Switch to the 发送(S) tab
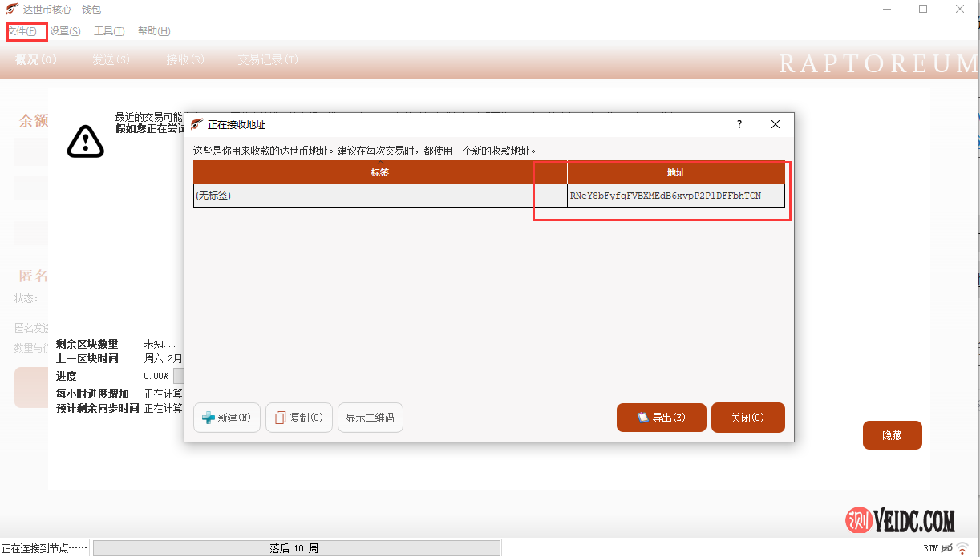 111,60
